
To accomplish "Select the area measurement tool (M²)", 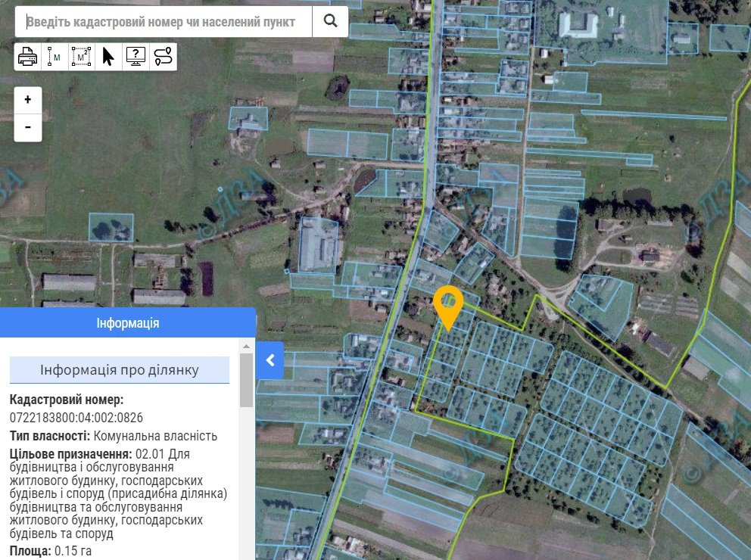I will (x=81, y=57).
